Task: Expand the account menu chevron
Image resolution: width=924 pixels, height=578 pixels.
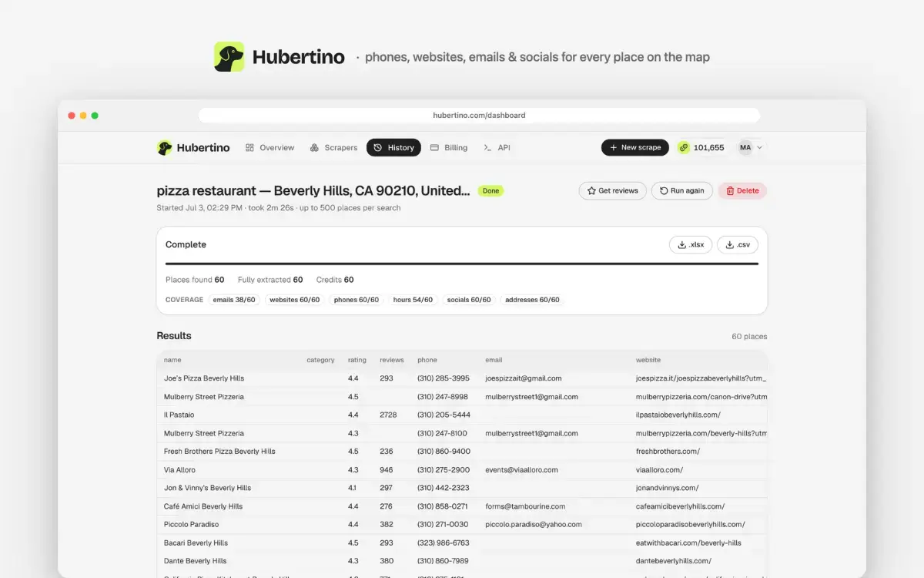Action: pyautogui.click(x=760, y=147)
